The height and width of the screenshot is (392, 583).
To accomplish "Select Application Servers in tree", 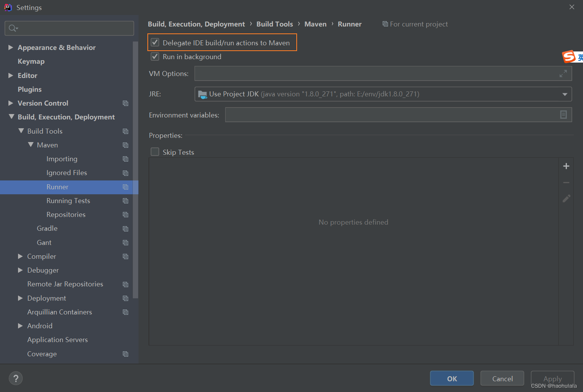I will tap(58, 340).
